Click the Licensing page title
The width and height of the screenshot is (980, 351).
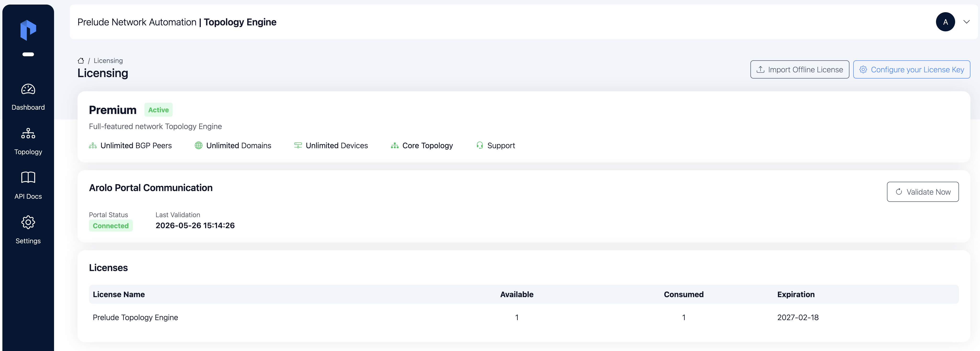pyautogui.click(x=103, y=73)
